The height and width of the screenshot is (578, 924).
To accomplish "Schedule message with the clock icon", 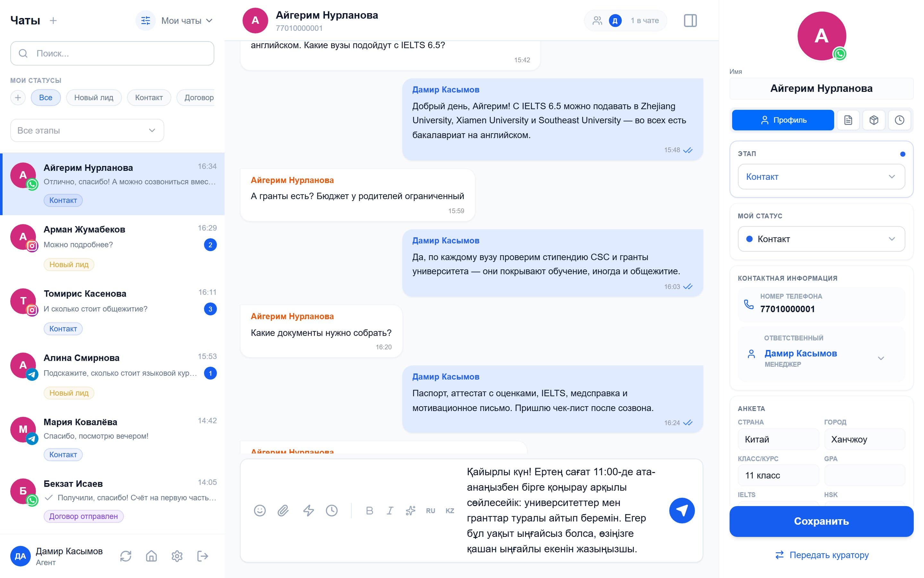I will (x=331, y=510).
